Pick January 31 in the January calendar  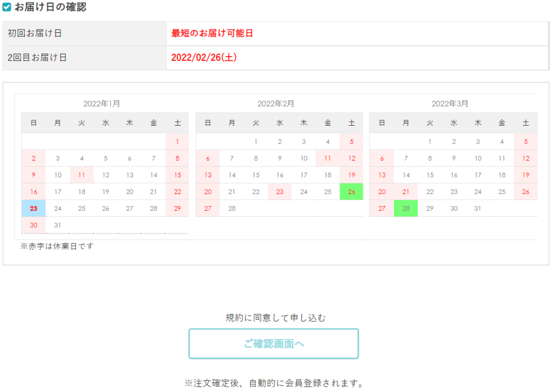[x=58, y=225]
